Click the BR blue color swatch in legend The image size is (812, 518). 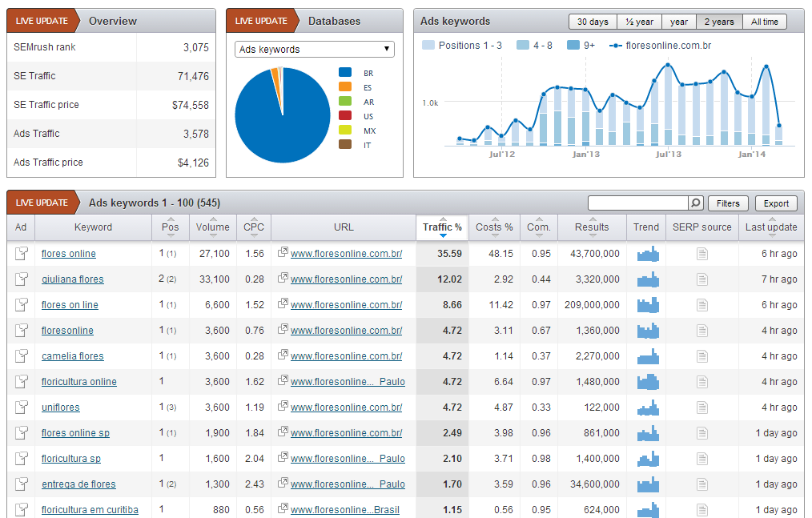(345, 73)
